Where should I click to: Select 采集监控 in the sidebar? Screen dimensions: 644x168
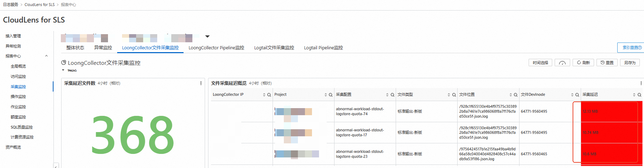[x=18, y=87]
